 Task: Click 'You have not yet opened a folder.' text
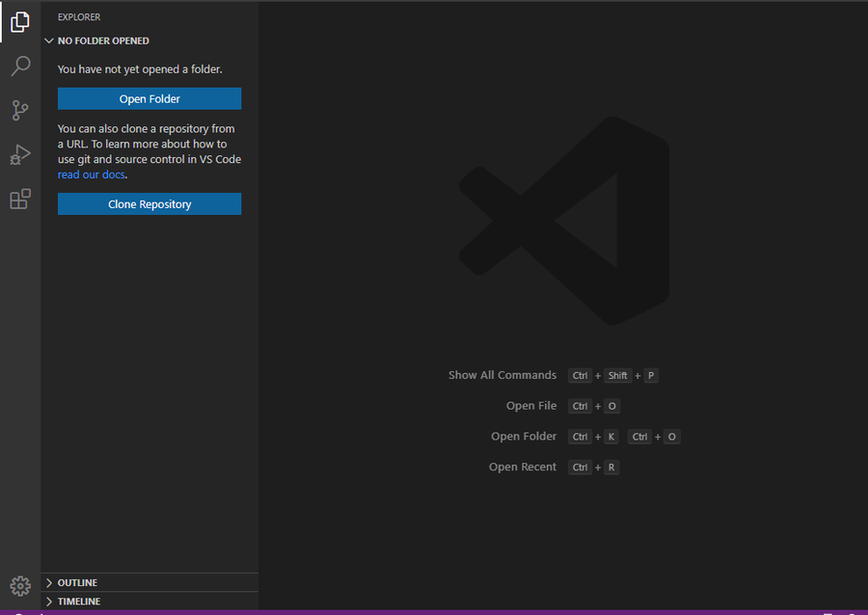[x=140, y=69]
